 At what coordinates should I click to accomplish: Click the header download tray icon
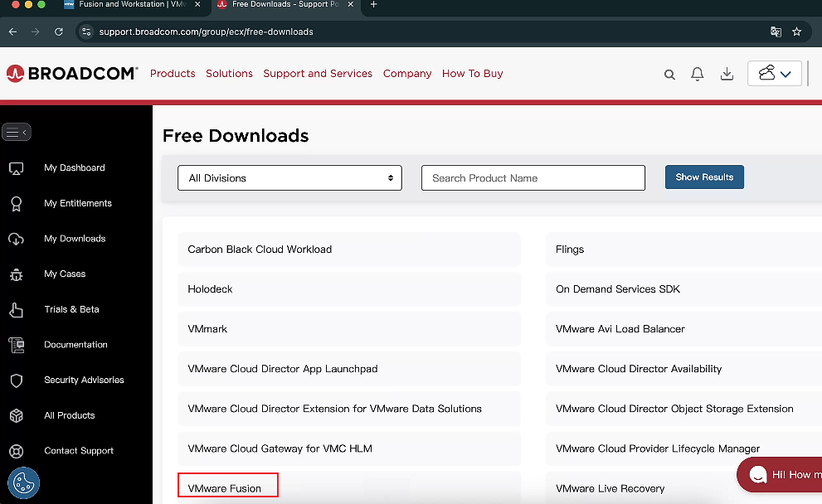[x=727, y=74]
